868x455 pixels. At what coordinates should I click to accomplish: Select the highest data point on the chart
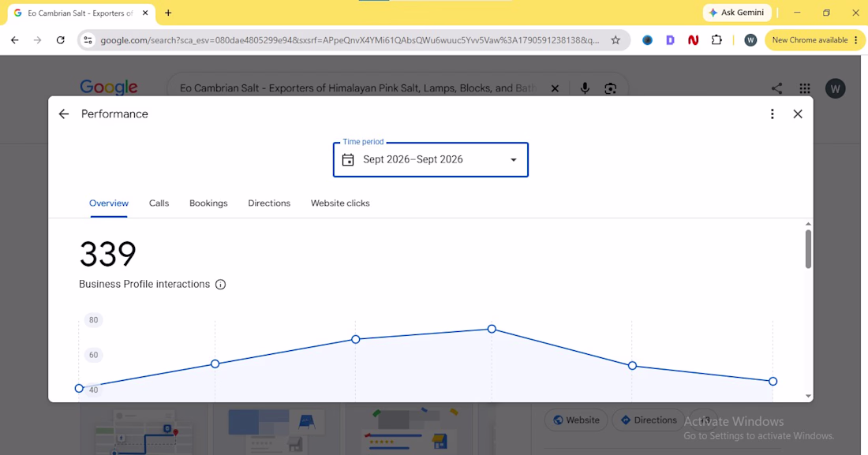492,329
